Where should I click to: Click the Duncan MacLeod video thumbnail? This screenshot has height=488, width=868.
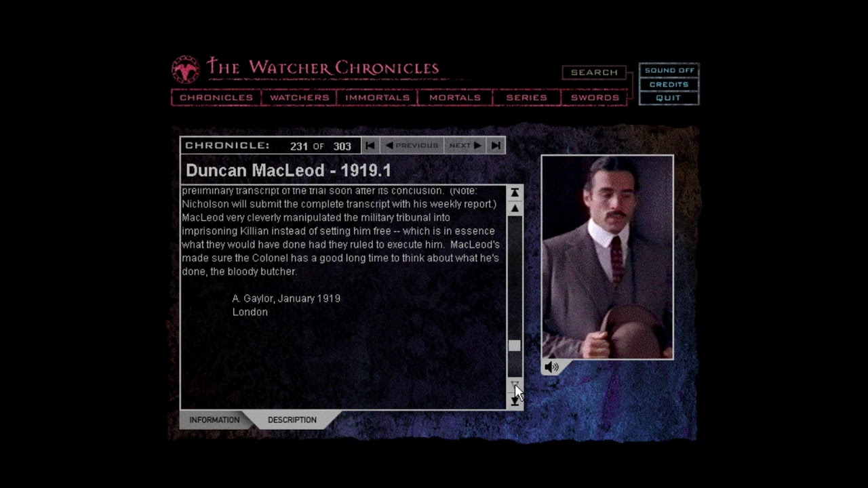click(608, 257)
